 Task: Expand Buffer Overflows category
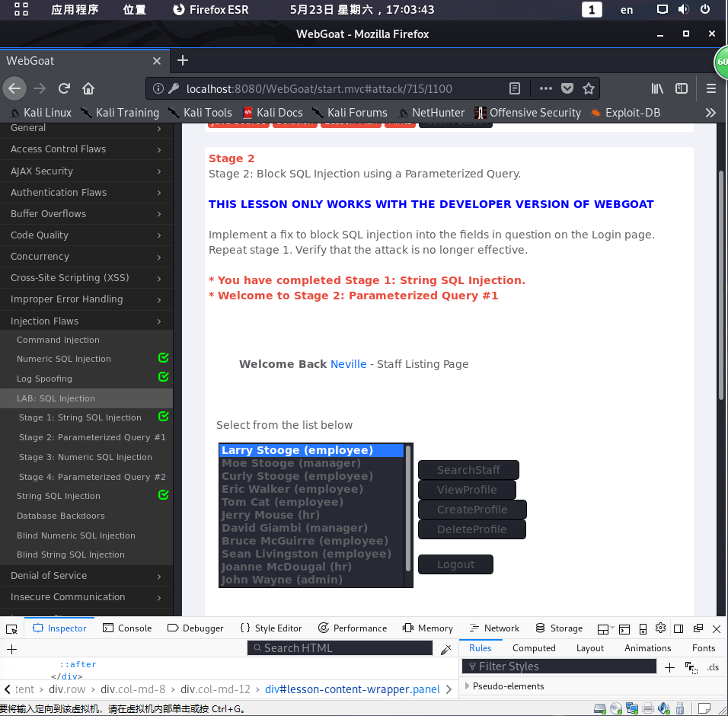coord(86,213)
